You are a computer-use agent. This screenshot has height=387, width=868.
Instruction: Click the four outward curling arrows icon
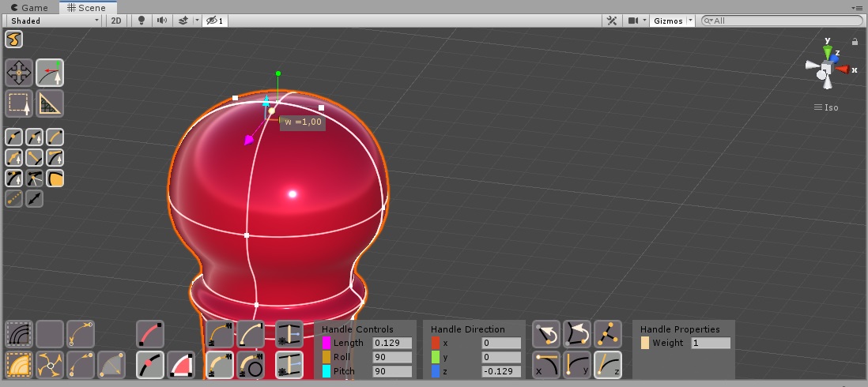point(50,365)
